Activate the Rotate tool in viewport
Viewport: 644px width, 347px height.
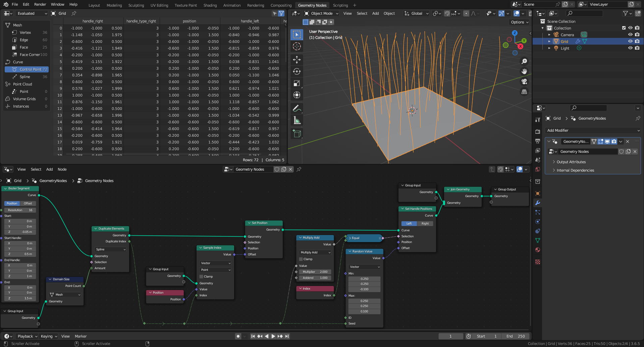tap(297, 71)
